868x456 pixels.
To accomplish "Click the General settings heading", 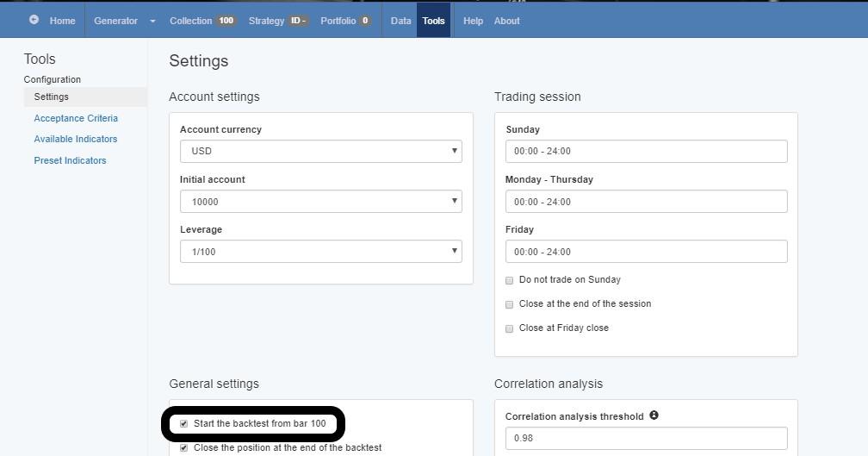I will [214, 384].
